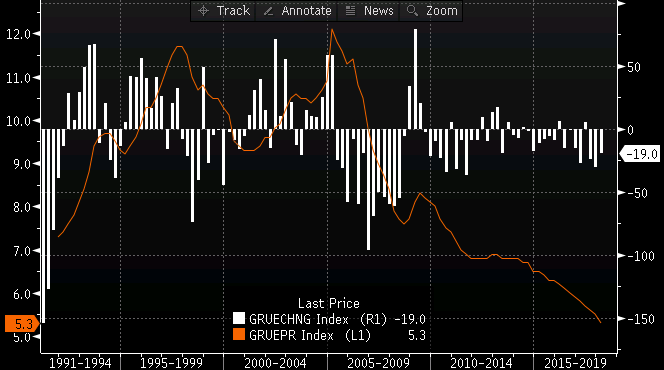
Task: Select the Zoom label in toolbar
Action: coord(442,11)
